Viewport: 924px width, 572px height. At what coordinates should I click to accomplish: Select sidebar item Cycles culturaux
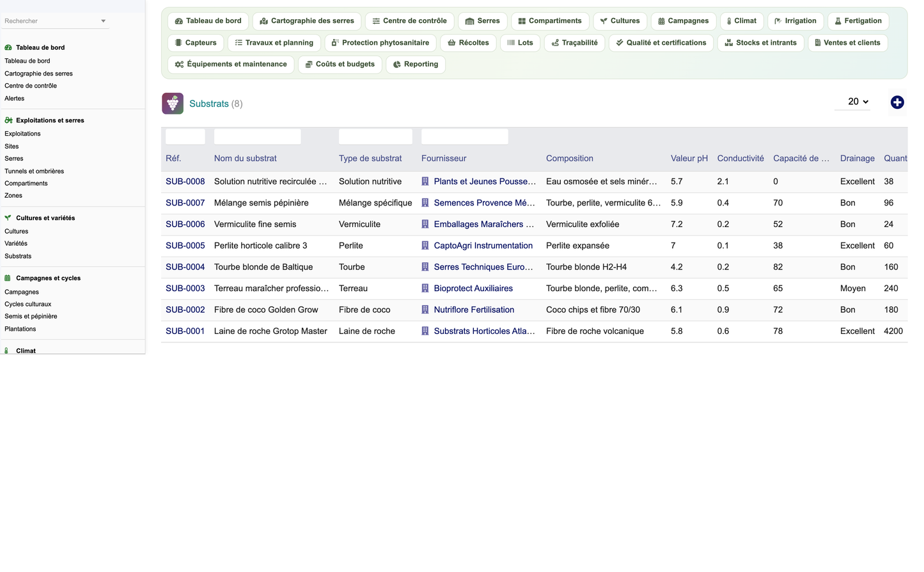click(27, 305)
